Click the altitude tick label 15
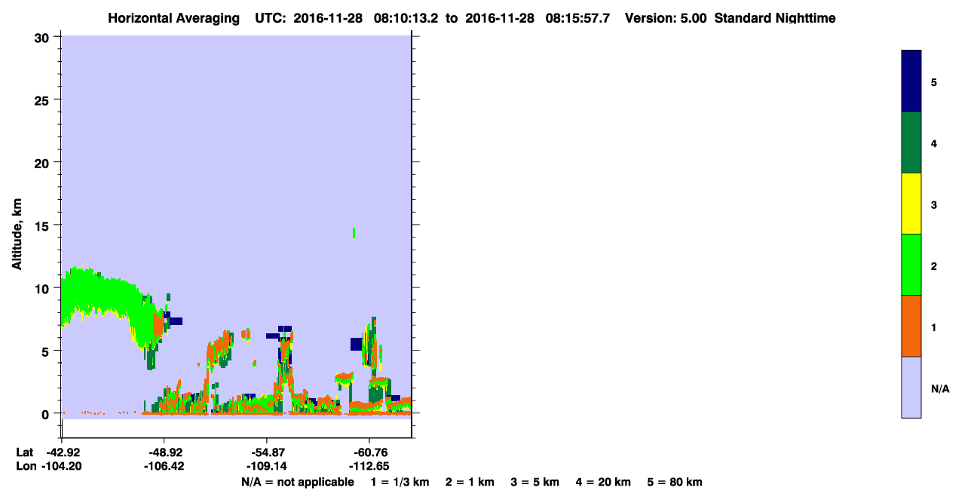The width and height of the screenshot is (980, 503). [x=43, y=225]
